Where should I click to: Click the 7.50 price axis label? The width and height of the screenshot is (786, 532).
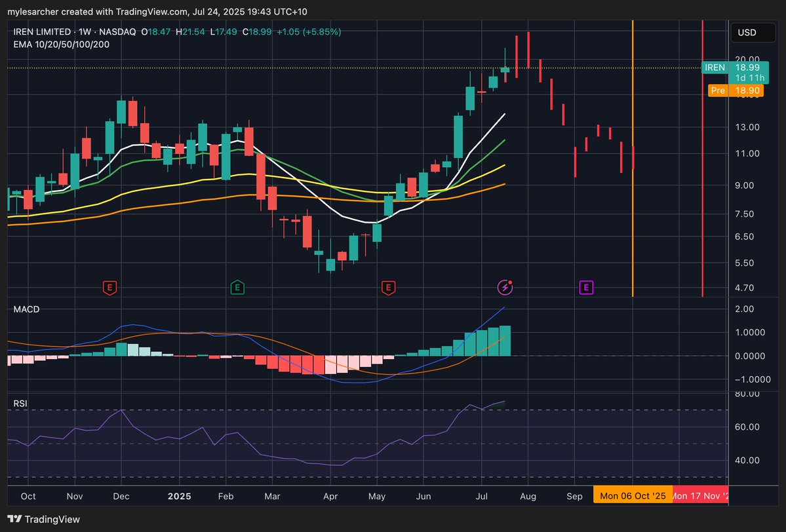(745, 214)
